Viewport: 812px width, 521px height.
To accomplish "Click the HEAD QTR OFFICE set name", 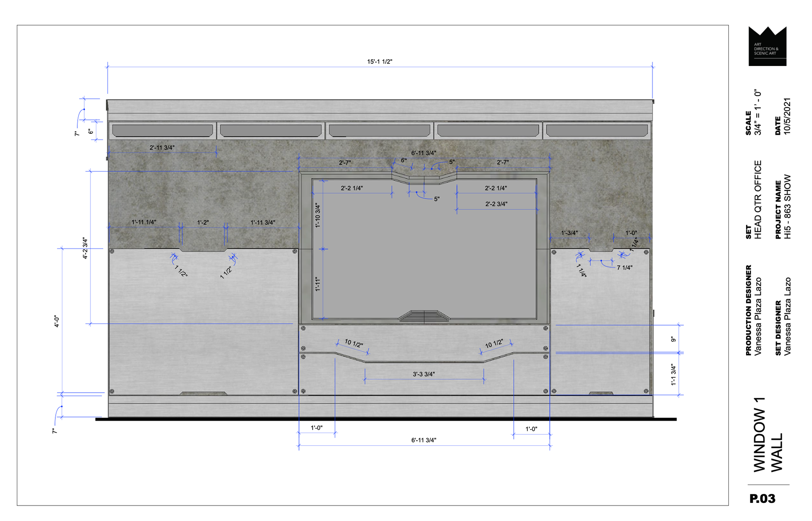I will (x=758, y=199).
